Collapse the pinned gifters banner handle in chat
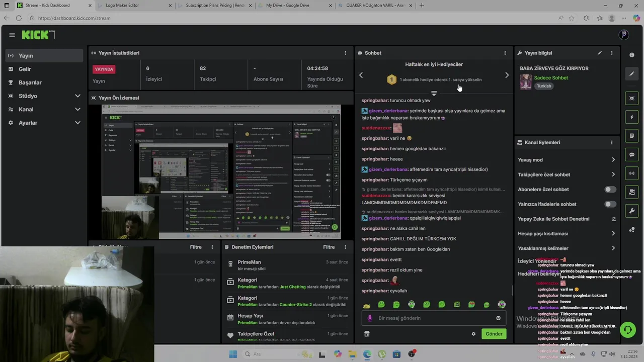The image size is (644, 362). click(434, 94)
